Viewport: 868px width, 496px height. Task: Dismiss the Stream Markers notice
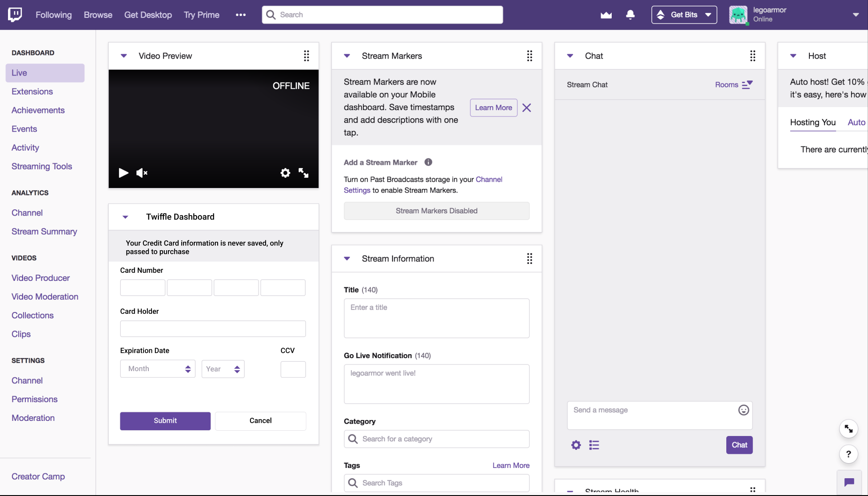tap(526, 108)
